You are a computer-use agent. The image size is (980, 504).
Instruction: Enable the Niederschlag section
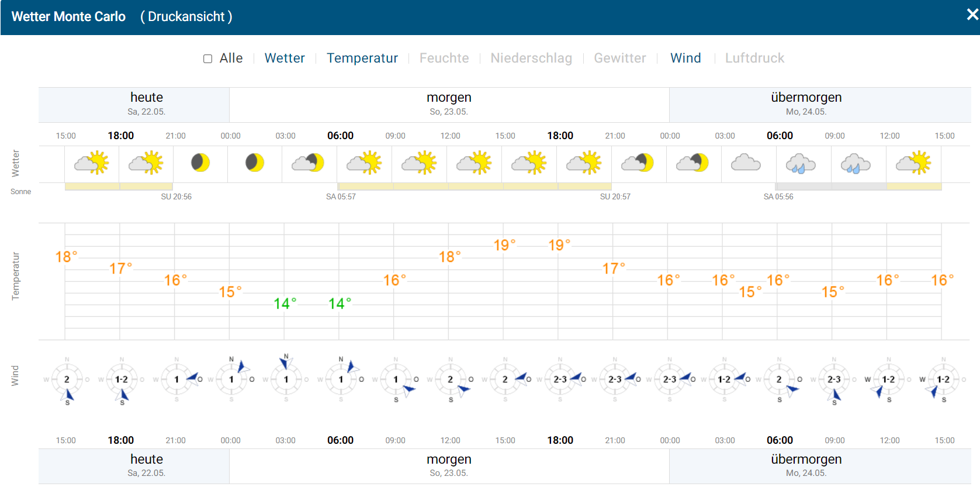coord(531,58)
